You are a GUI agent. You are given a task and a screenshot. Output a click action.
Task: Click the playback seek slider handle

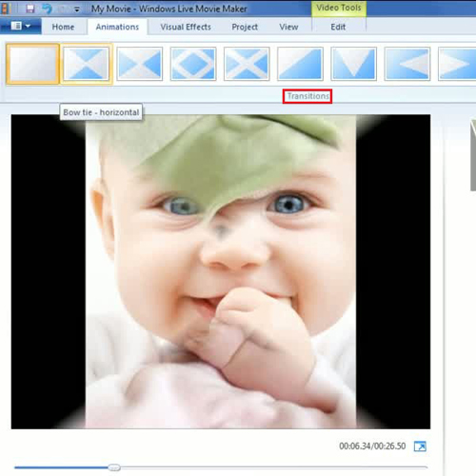tap(114, 467)
